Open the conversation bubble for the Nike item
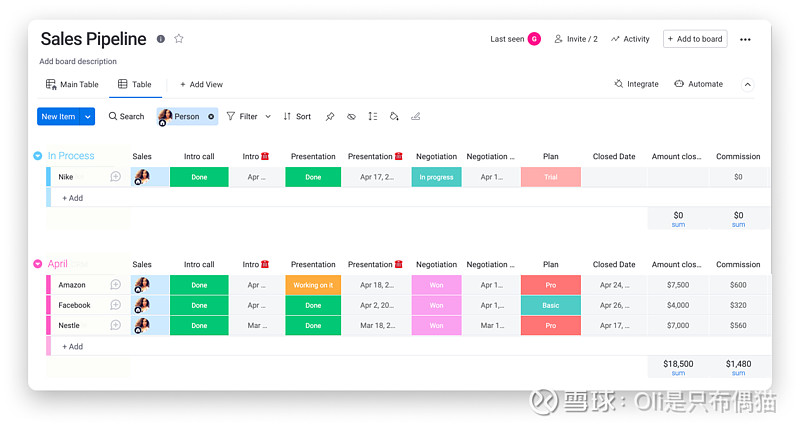Screen dimensions: 800x427 [x=116, y=177]
